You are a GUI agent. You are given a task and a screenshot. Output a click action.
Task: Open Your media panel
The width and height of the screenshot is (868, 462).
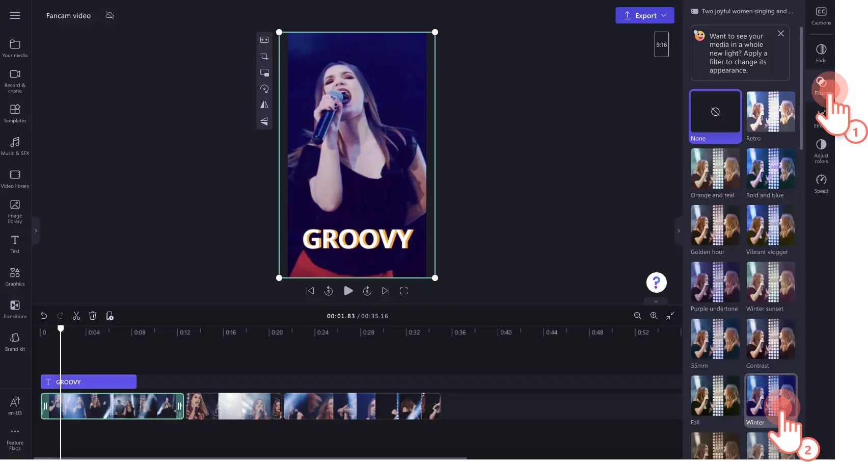click(x=15, y=48)
